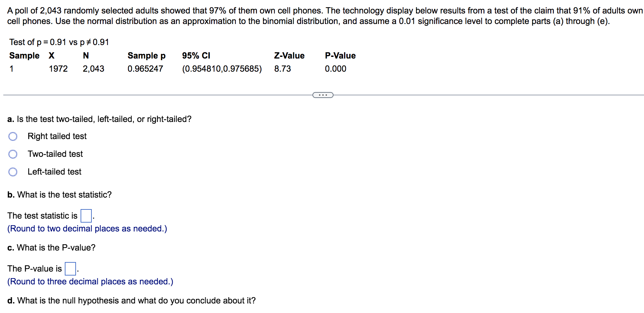Click the 0.000 P-Value cell
Image resolution: width=644 pixels, height=313 pixels.
[x=335, y=69]
